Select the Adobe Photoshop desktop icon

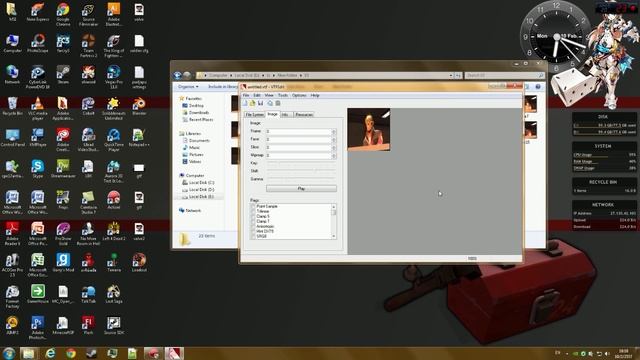[38, 327]
